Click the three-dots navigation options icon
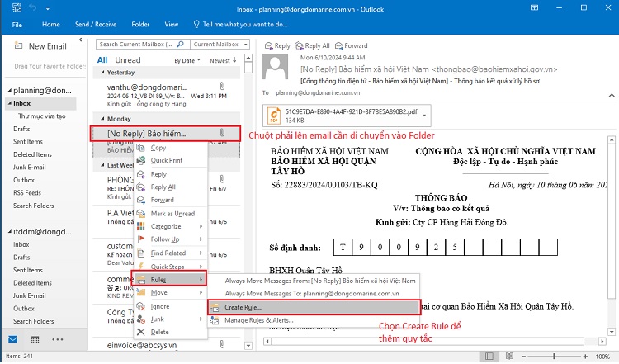 (57, 338)
